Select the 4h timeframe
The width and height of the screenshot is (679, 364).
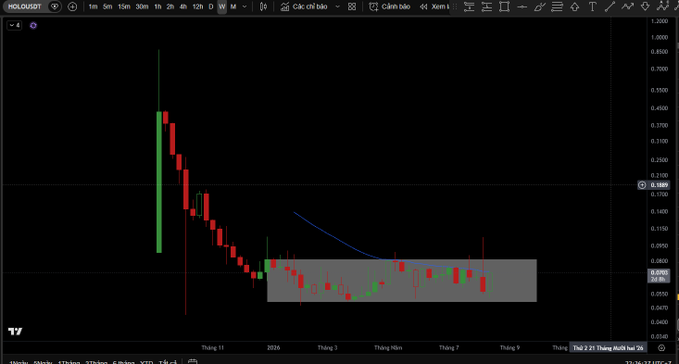[183, 6]
